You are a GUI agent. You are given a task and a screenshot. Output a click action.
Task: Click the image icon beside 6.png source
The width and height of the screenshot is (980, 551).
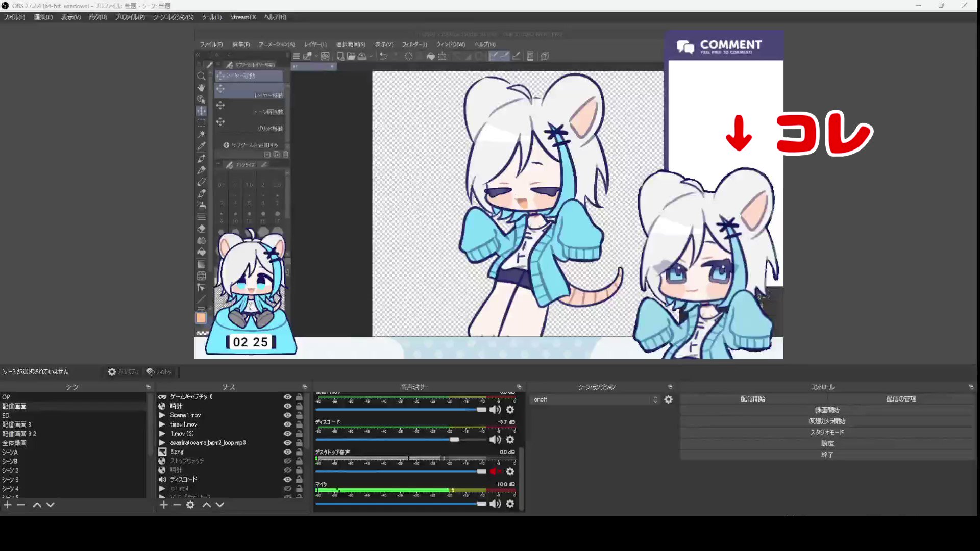click(162, 452)
